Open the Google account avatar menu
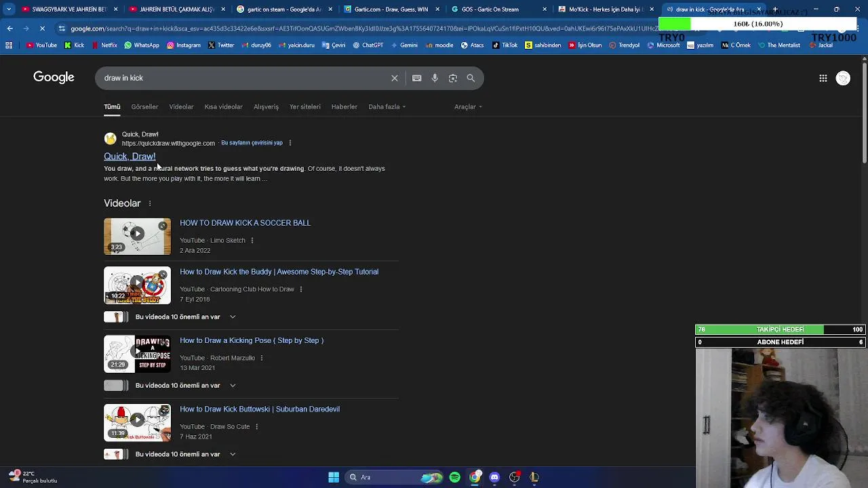868x488 pixels. [x=843, y=78]
